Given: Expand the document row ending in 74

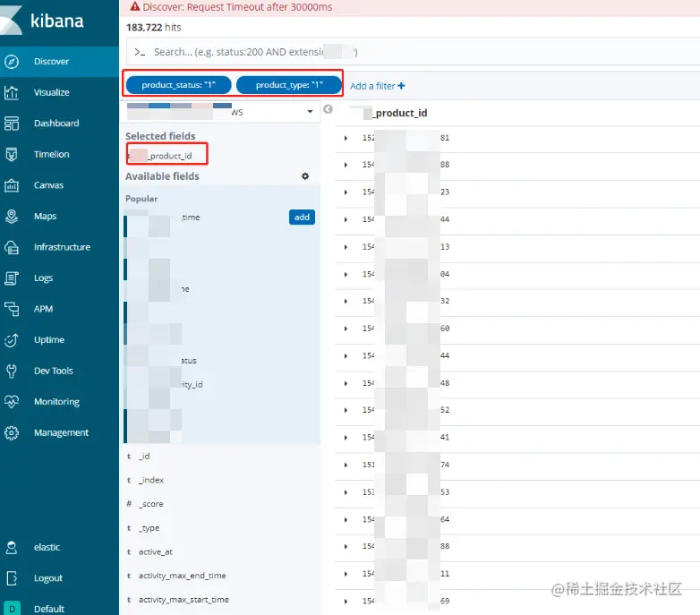Looking at the screenshot, I should (x=346, y=465).
